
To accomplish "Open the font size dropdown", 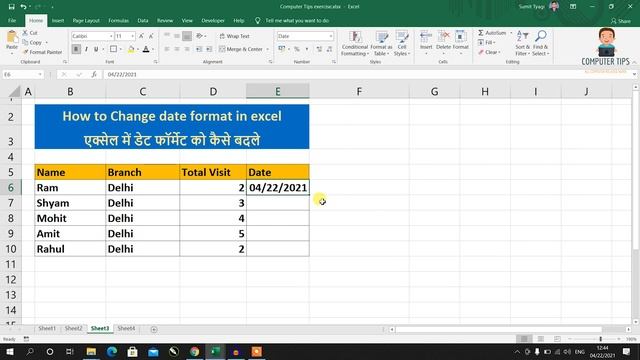I will pos(132,36).
